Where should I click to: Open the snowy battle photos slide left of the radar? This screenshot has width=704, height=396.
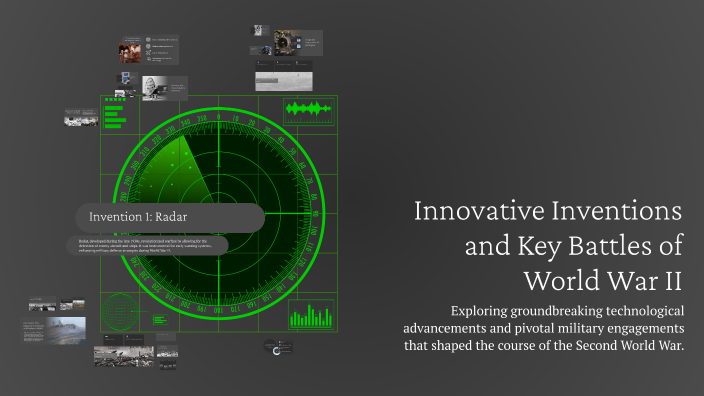(x=81, y=117)
